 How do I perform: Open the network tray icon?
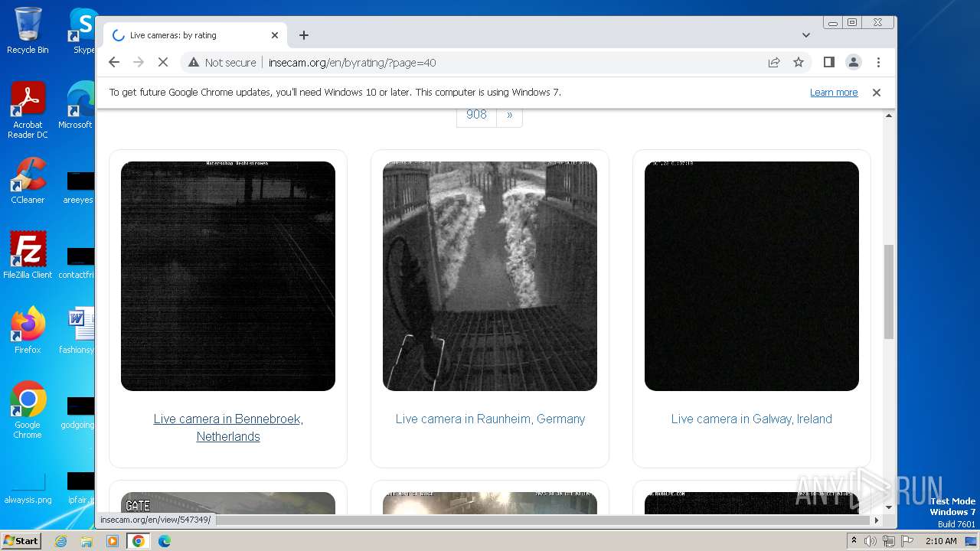coord(888,541)
